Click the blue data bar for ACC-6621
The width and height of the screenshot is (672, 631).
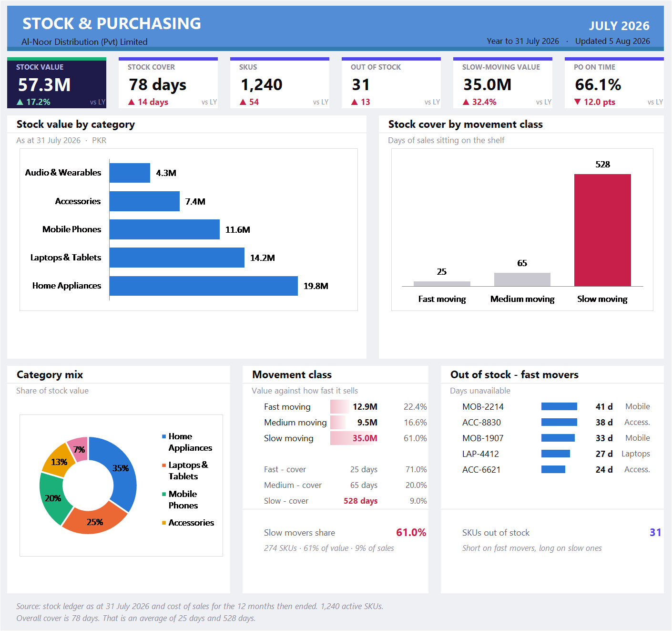pyautogui.click(x=553, y=469)
